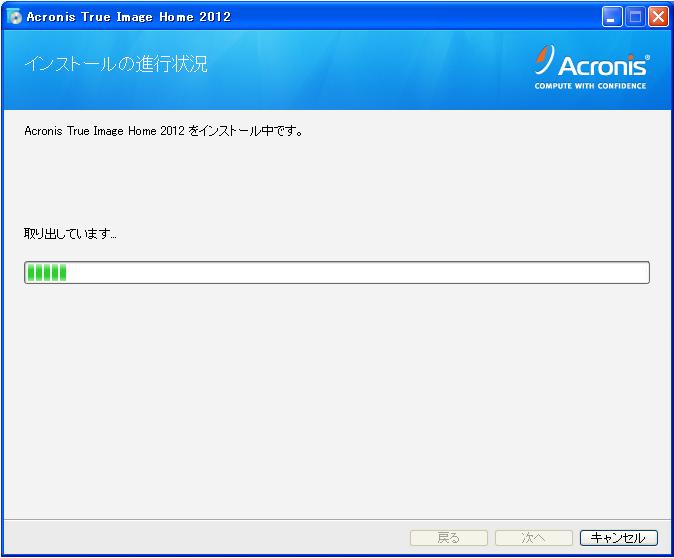Minimize the Acronis installer window
The width and height of the screenshot is (674, 558).
point(611,17)
